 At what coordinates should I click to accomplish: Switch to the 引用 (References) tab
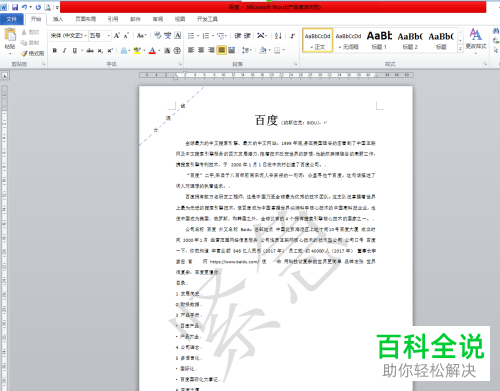coord(113,19)
